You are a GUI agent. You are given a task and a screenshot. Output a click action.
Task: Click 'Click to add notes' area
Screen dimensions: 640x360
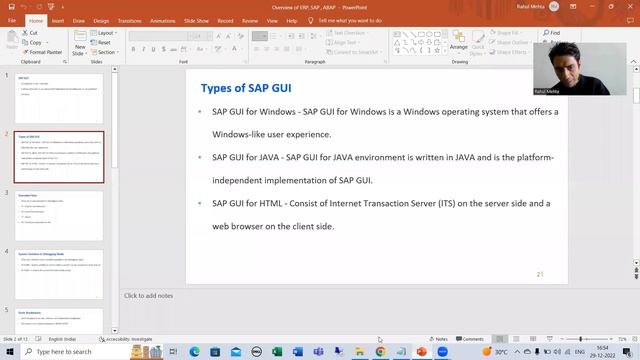pos(149,296)
